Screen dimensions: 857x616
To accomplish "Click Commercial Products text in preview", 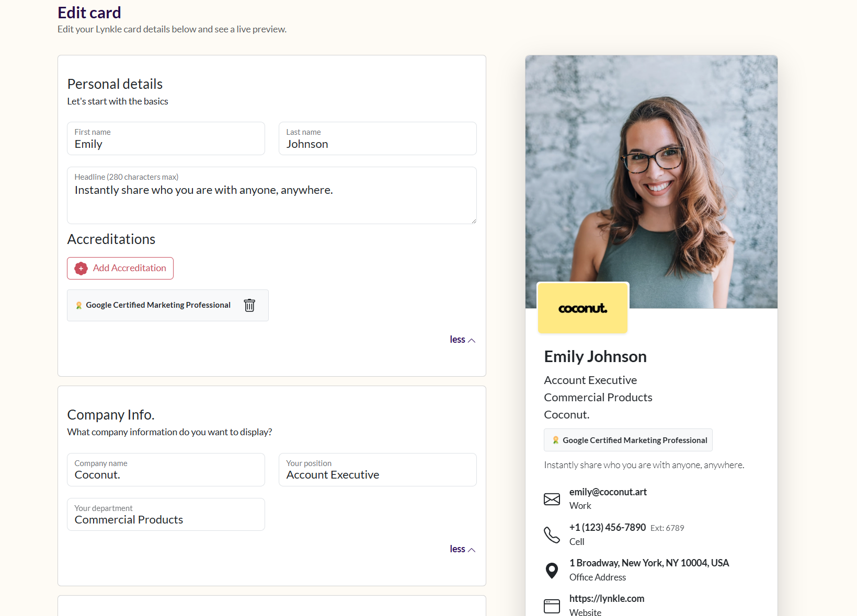I will point(598,398).
